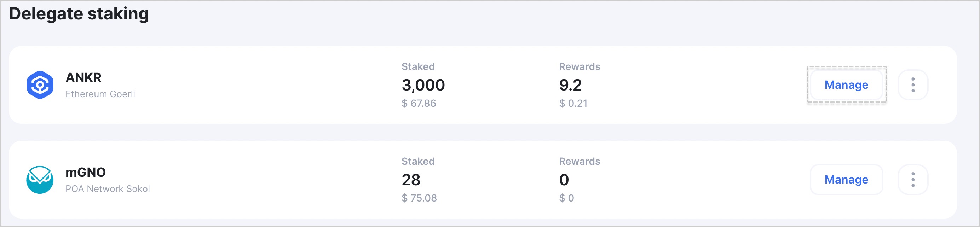
Task: Click Manage for mGNO staking
Action: pyautogui.click(x=846, y=180)
